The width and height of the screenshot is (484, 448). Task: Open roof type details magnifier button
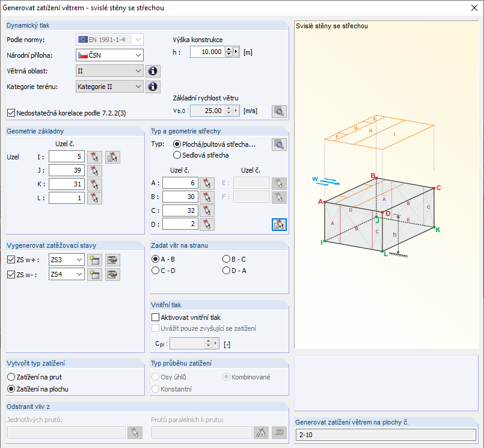tap(279, 144)
